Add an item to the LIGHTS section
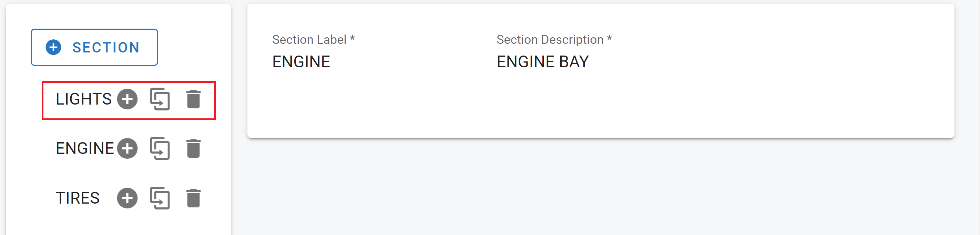 (127, 99)
